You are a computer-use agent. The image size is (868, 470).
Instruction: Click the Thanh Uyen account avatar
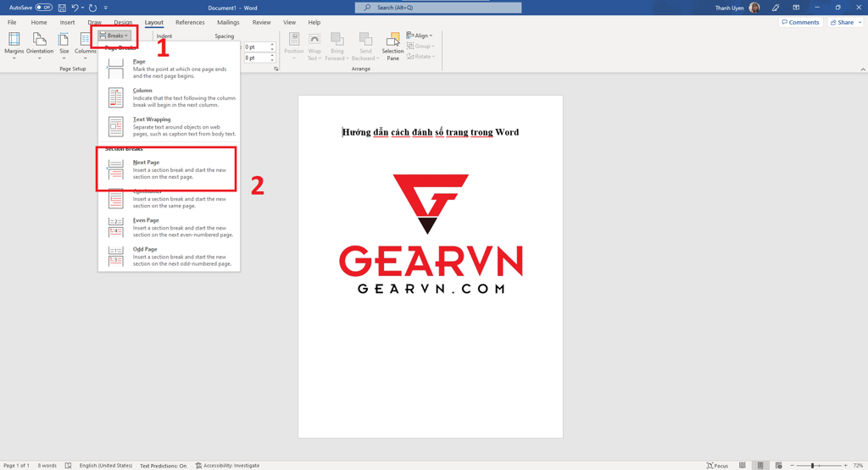pos(754,8)
